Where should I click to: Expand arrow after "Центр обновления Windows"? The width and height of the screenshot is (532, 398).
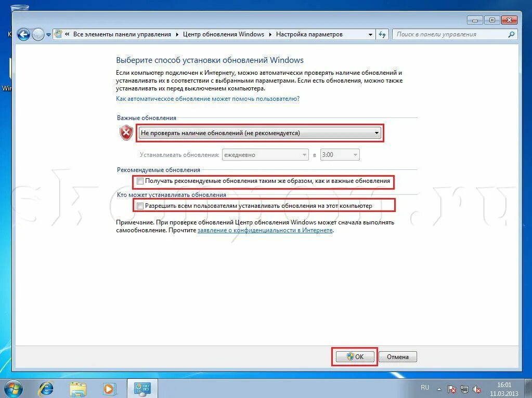[x=270, y=35]
